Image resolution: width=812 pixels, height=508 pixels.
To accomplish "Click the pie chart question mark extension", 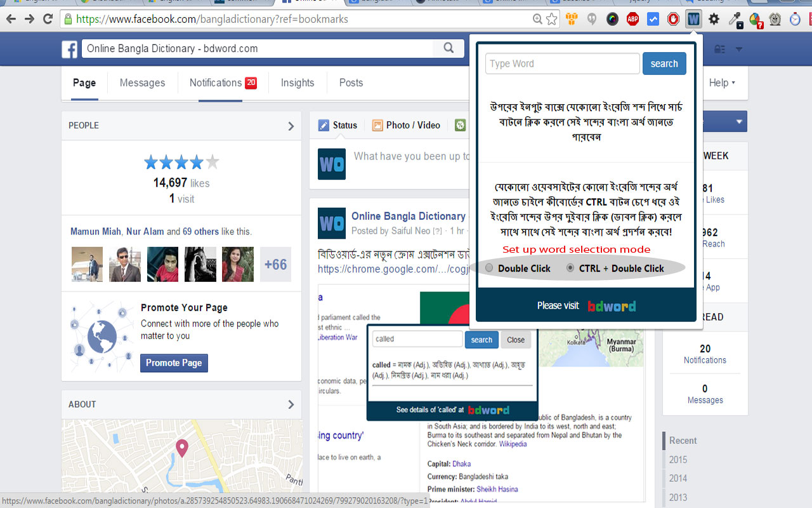I will click(755, 19).
